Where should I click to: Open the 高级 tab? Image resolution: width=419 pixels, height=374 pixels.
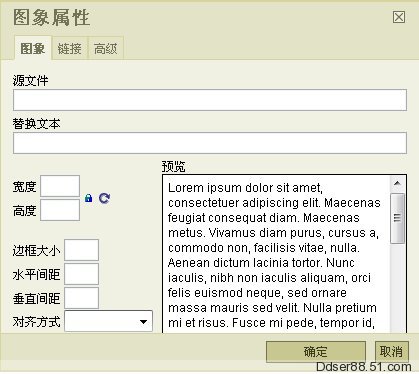click(106, 49)
